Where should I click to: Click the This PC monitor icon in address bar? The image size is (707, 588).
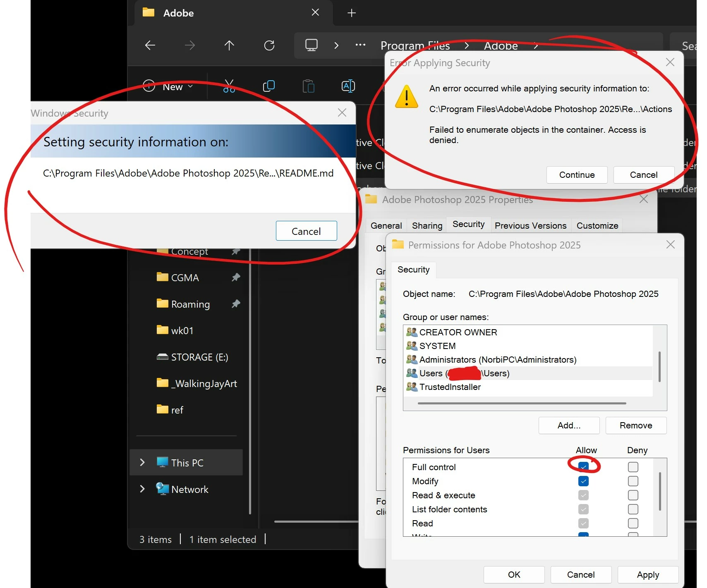coord(312,45)
